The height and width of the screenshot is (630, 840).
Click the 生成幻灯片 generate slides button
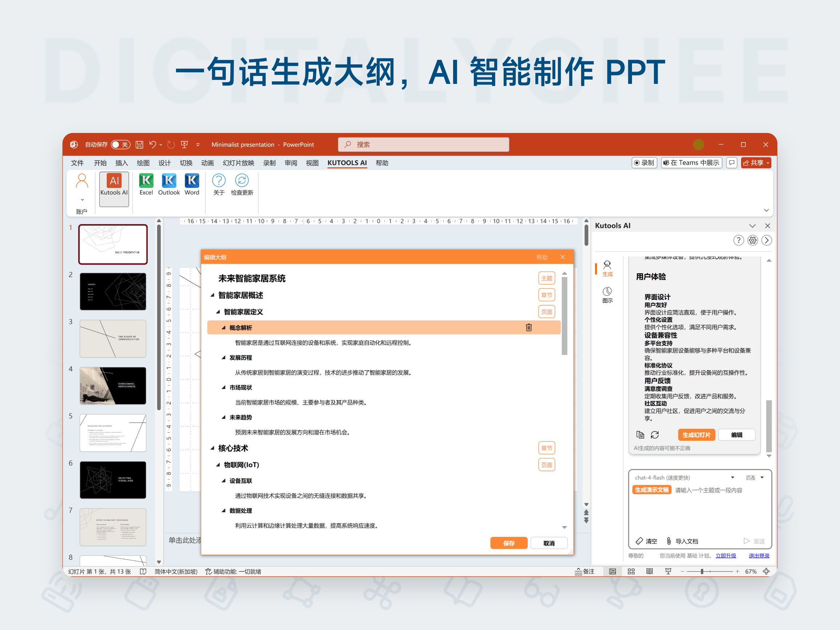696,435
